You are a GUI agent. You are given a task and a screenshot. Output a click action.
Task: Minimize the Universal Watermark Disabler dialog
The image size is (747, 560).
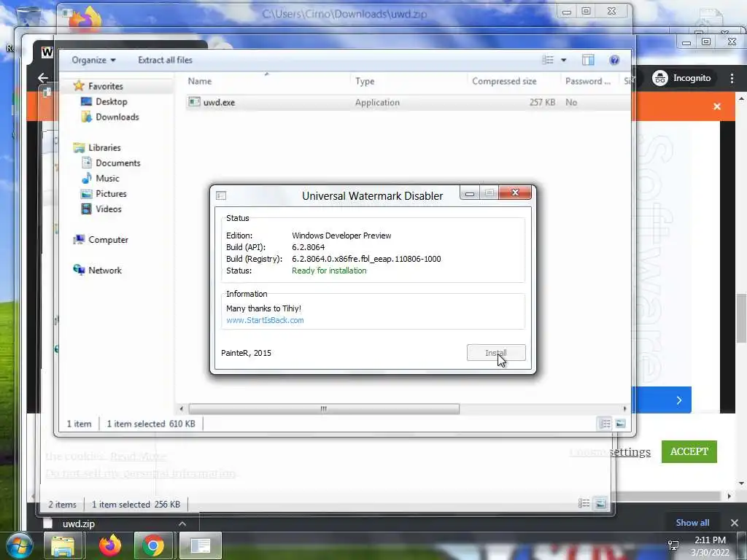(470, 192)
